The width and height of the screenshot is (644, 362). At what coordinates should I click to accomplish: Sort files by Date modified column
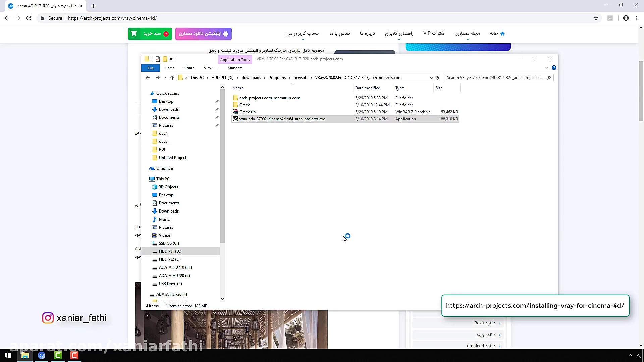[368, 88]
